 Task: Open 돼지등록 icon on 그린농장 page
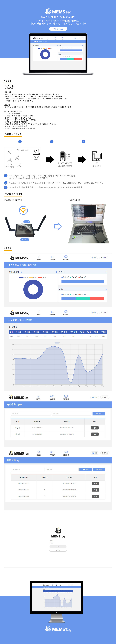[66, 313]
